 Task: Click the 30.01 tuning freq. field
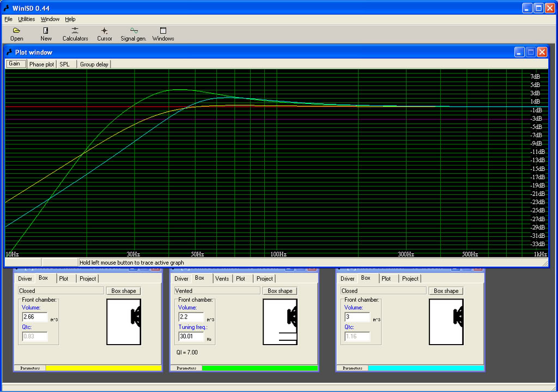[191, 336]
